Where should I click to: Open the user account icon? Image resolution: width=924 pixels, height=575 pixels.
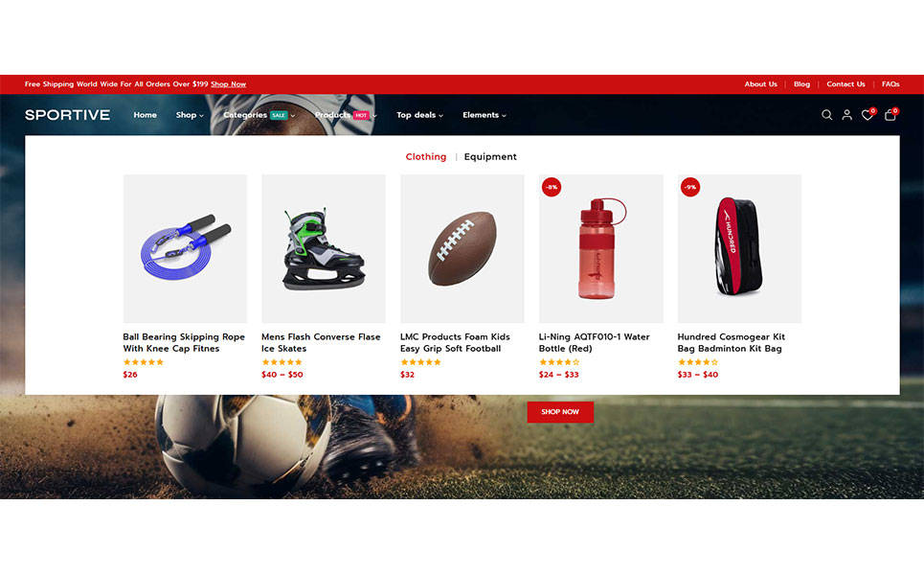tap(846, 115)
